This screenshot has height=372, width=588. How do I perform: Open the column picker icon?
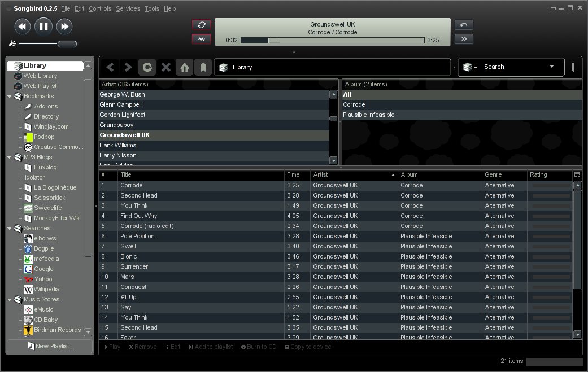click(577, 174)
